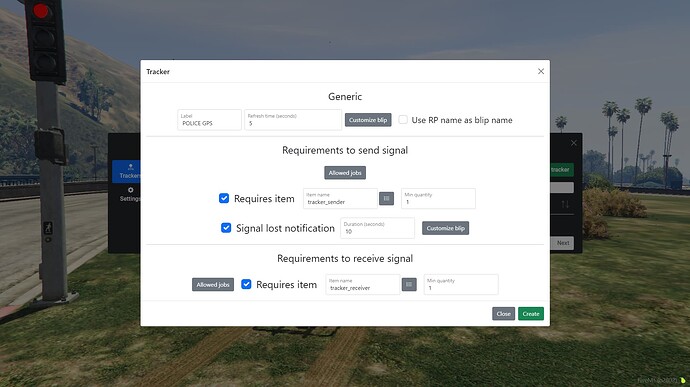Click the tracker_sender item name field
Screen dimensions: 690x387
click(340, 199)
